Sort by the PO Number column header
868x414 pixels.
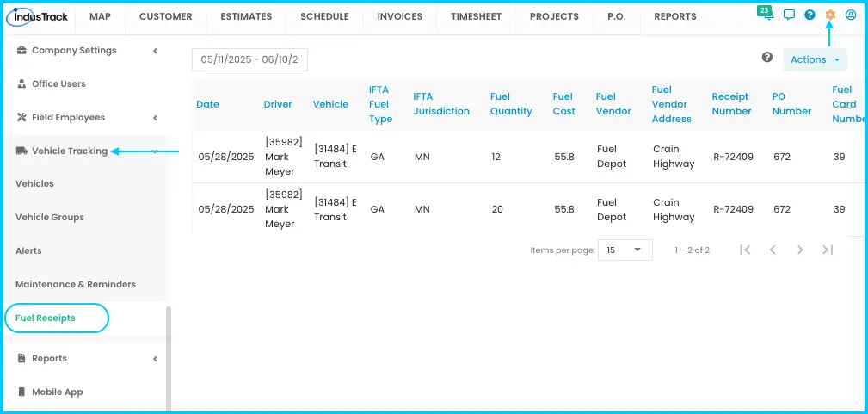coord(791,104)
